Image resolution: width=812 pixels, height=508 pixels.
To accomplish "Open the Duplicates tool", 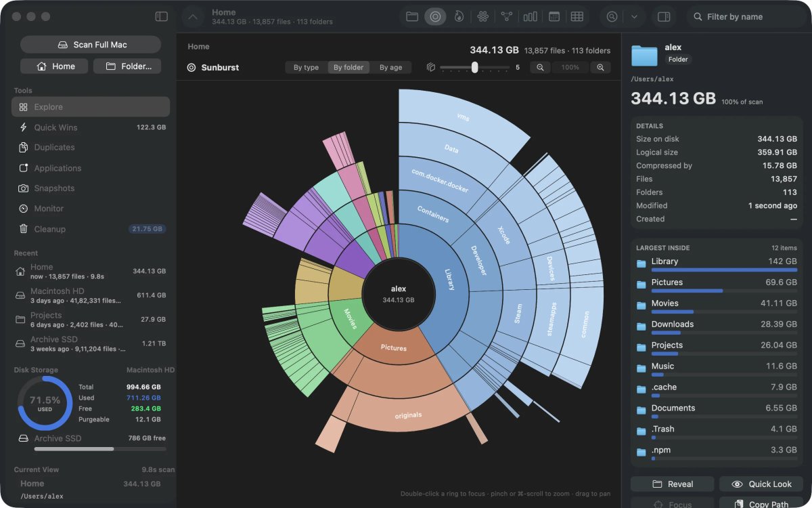I will click(x=91, y=147).
